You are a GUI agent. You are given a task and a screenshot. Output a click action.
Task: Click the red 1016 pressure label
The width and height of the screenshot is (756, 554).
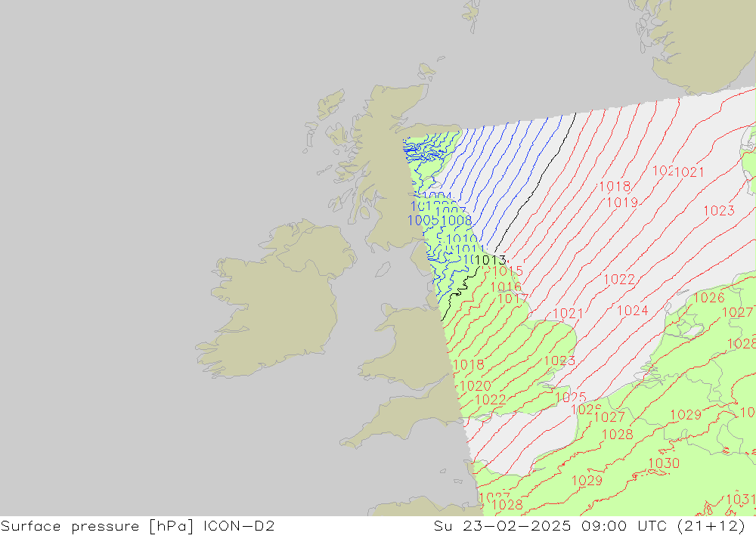click(506, 287)
